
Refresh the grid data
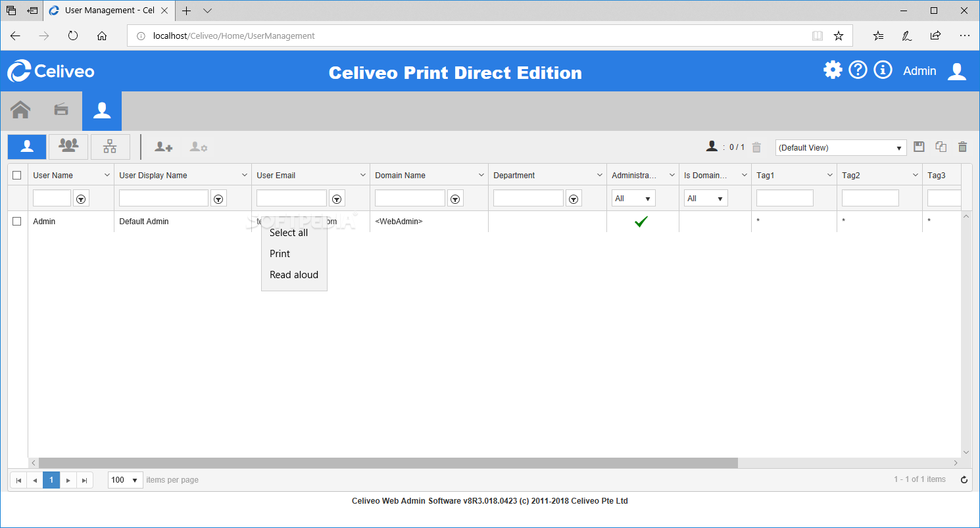coord(964,480)
